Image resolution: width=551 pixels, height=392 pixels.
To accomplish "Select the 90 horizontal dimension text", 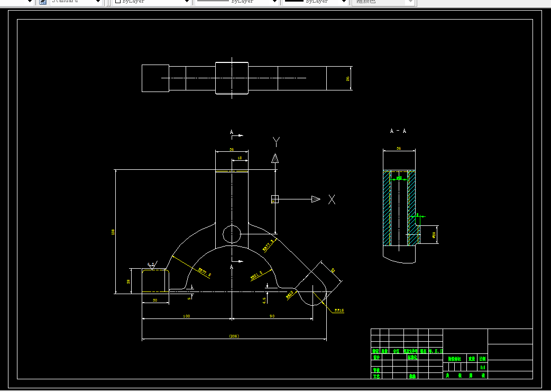I will (x=272, y=316).
